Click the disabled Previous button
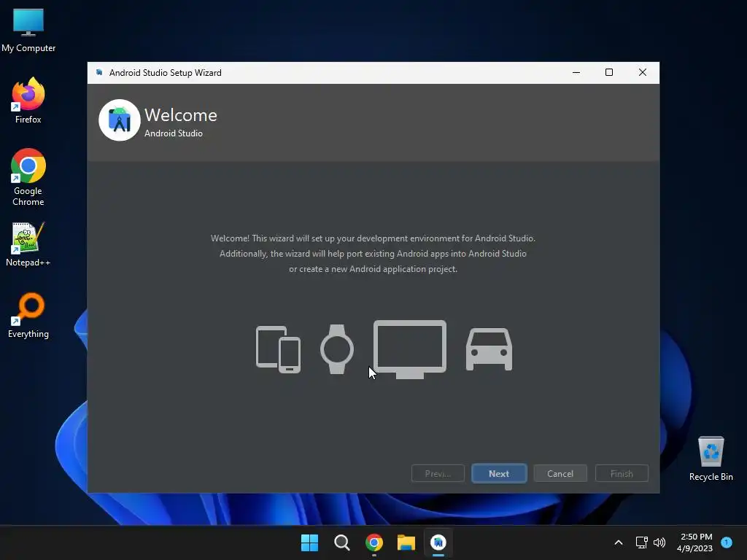 click(x=438, y=473)
